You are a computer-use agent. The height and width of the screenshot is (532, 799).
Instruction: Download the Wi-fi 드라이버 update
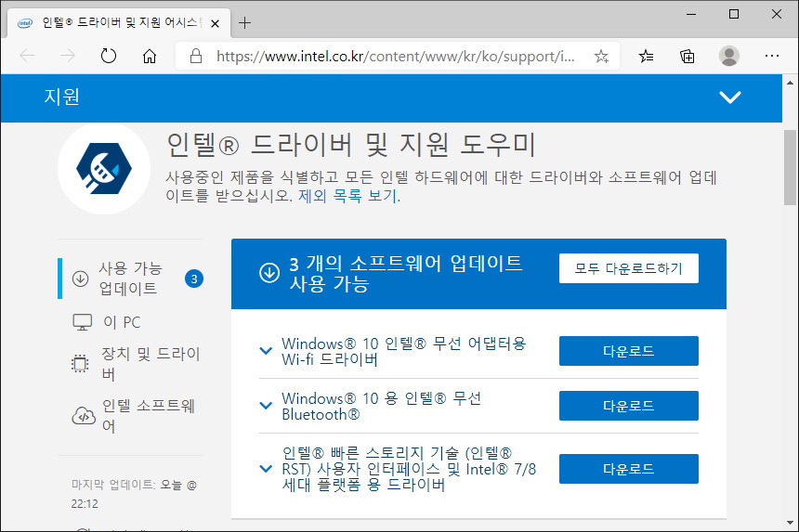pyautogui.click(x=629, y=351)
